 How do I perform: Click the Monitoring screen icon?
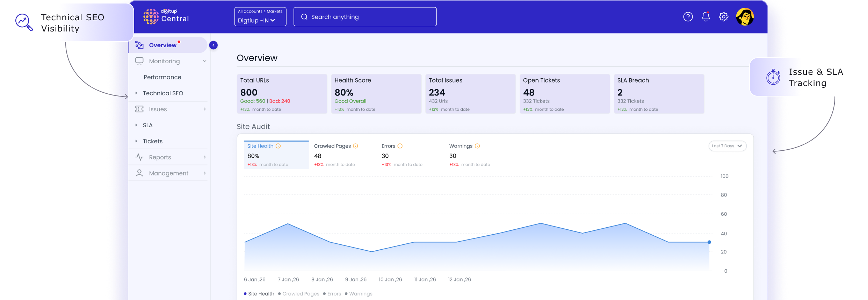click(139, 61)
